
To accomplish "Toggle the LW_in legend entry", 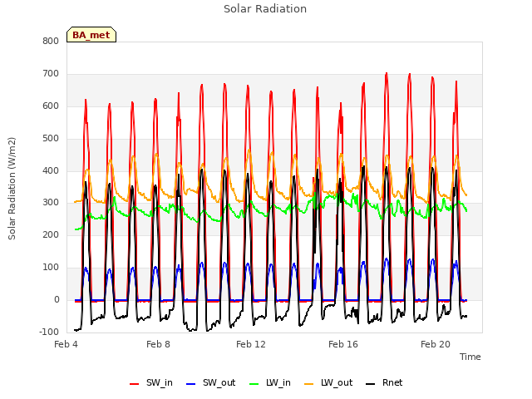I will coord(270,383).
